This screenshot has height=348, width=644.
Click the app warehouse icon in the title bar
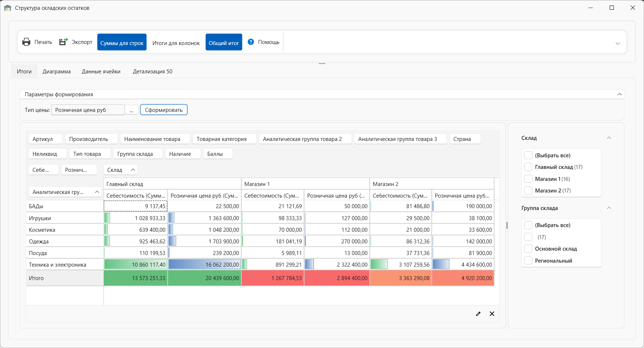click(8, 8)
